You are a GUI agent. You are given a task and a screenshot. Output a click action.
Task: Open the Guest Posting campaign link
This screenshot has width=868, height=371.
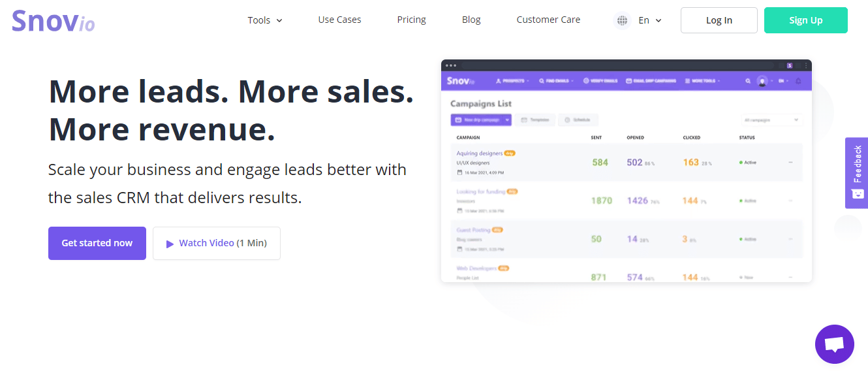click(473, 230)
